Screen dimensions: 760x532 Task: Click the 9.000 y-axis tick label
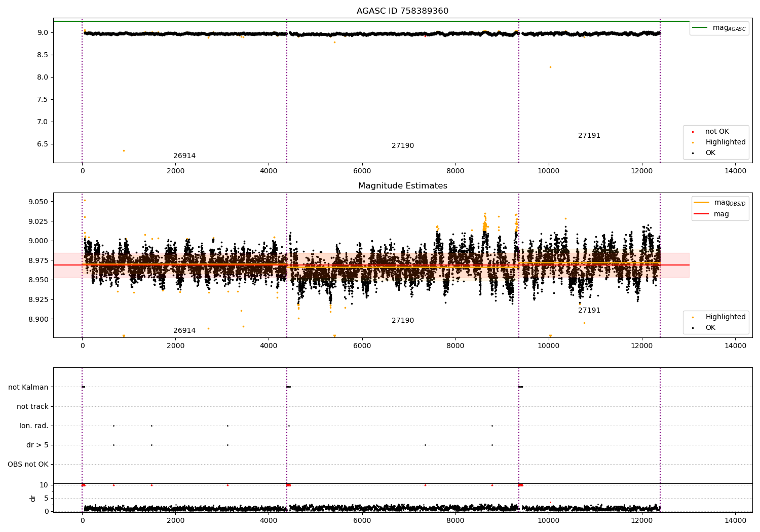tap(39, 241)
